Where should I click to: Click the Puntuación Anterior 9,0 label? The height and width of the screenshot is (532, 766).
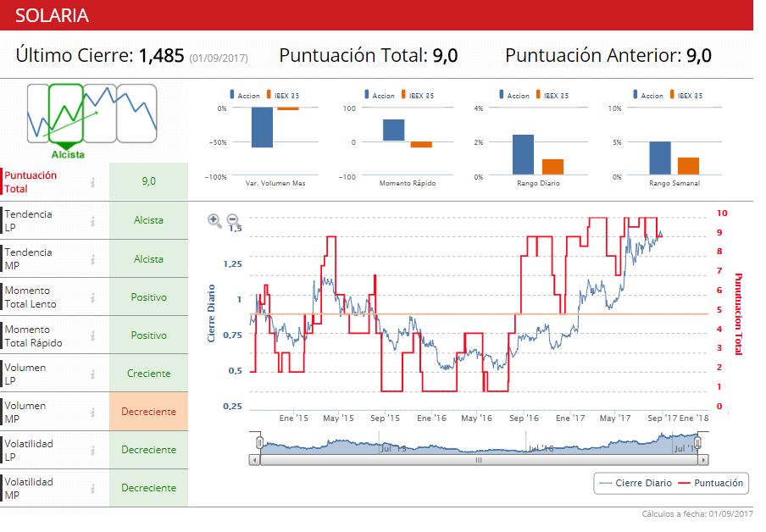pyautogui.click(x=608, y=55)
